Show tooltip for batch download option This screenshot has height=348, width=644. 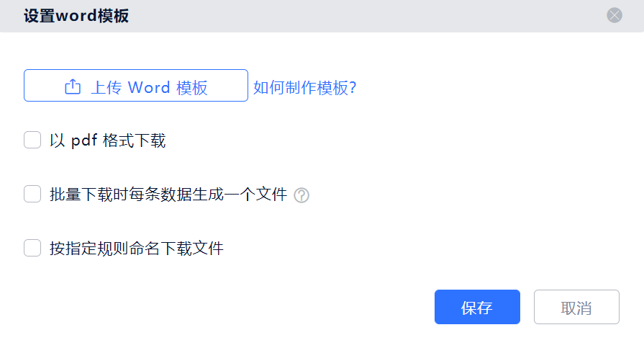coord(301,195)
